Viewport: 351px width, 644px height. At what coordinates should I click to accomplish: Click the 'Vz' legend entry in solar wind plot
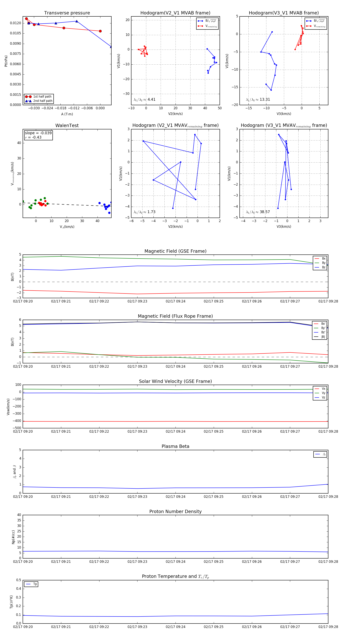point(320,398)
